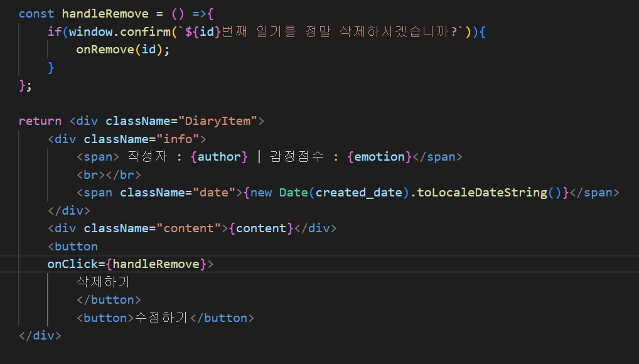Click the 수정하기 button text
The image size is (639, 364).
pos(161,318)
